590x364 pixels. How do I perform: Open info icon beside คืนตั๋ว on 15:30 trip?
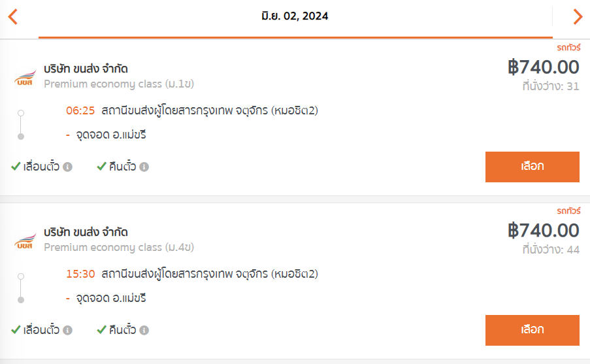[x=144, y=330]
